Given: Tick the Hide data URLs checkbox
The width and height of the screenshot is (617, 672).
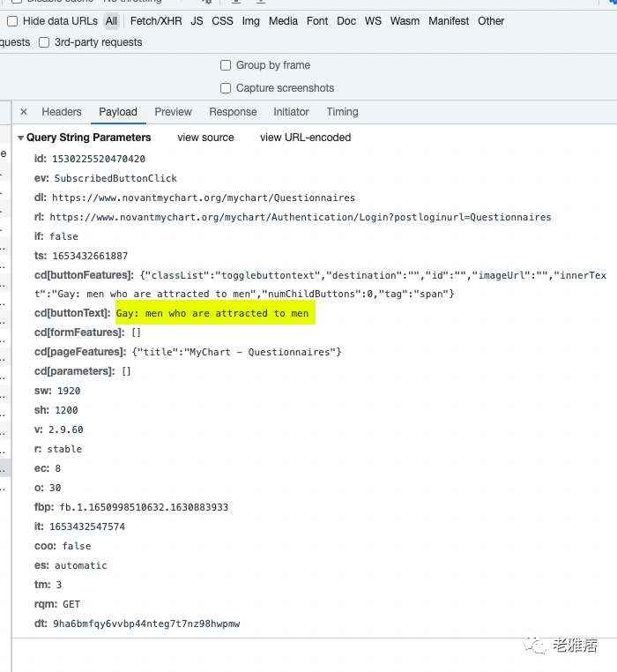Looking at the screenshot, I should pyautogui.click(x=12, y=21).
